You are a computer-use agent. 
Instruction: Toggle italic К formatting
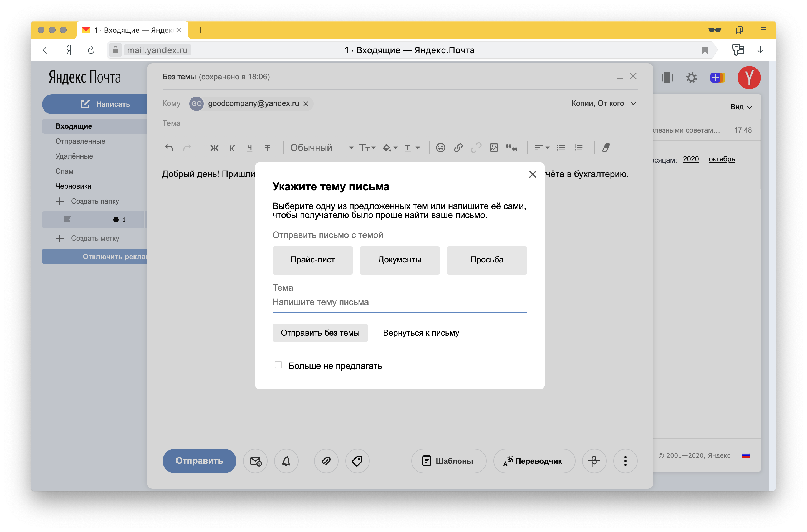(x=232, y=148)
